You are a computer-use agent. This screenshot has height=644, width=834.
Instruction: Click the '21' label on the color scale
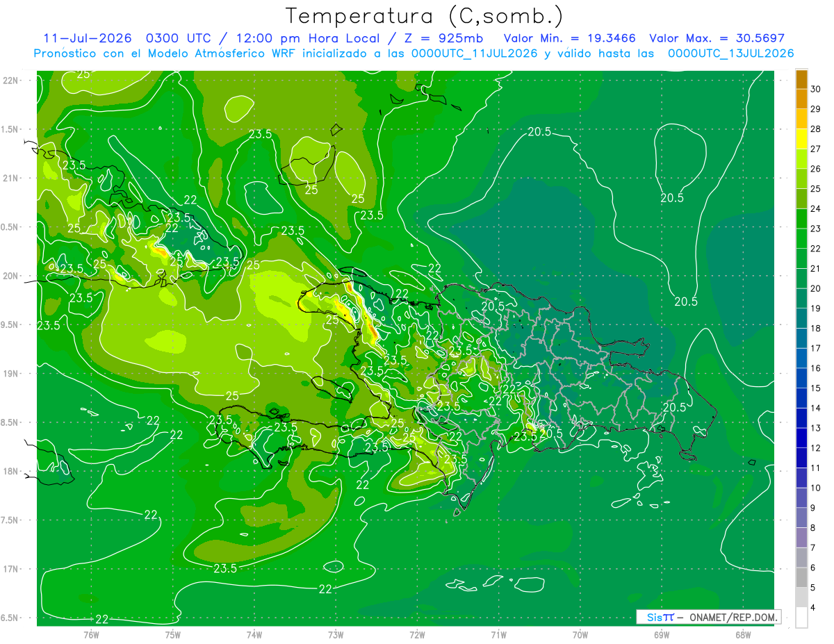coord(815,269)
